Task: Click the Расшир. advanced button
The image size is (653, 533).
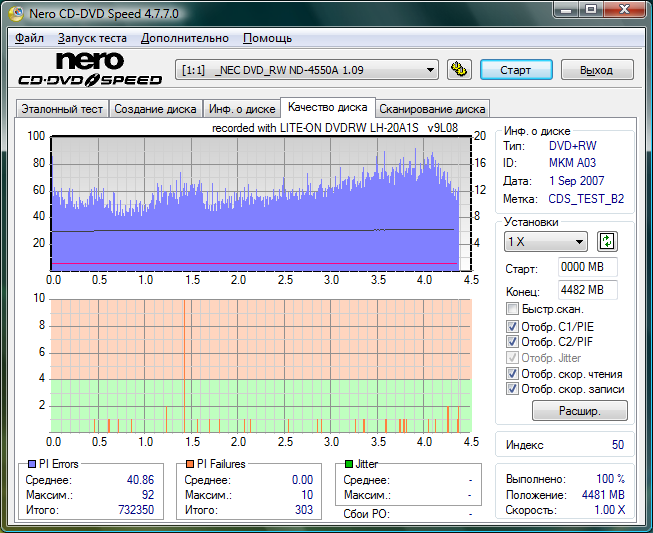Action: point(579,411)
